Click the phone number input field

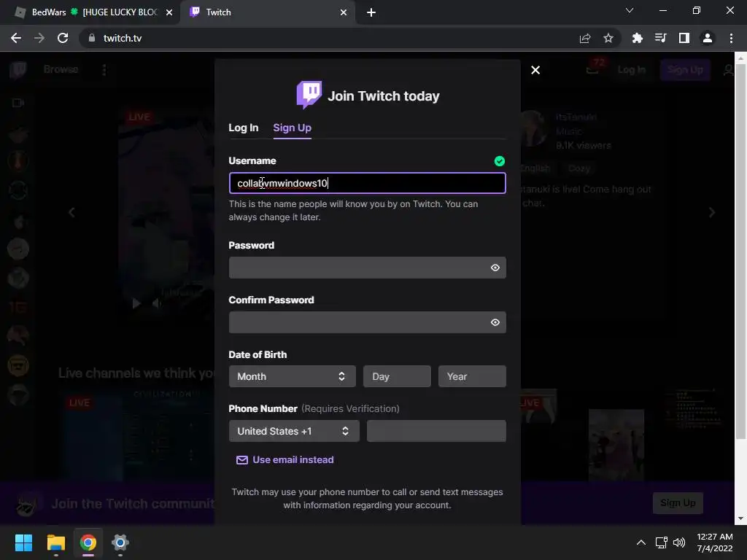coord(436,431)
